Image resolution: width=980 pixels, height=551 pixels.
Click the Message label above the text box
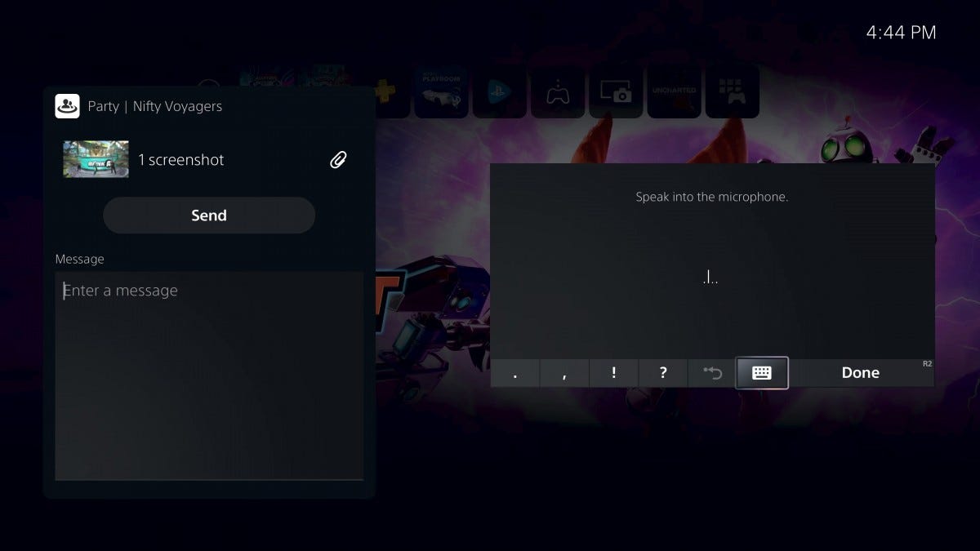(x=80, y=259)
